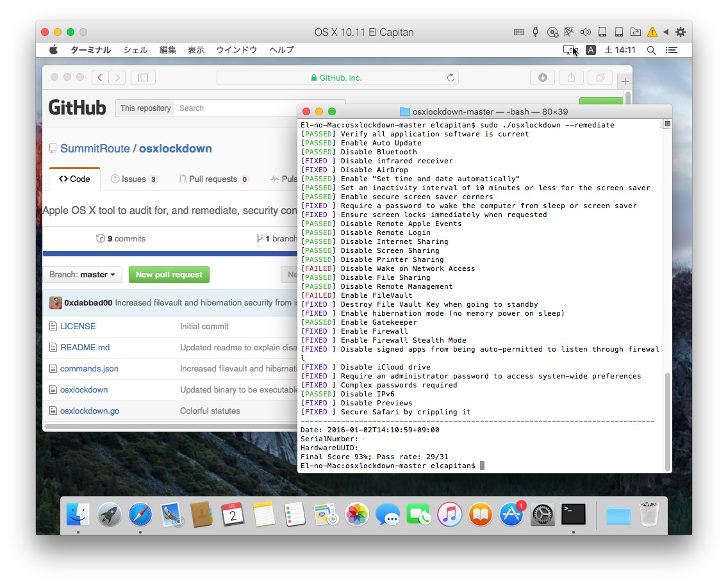
Task: Click New pull request button
Action: [169, 275]
